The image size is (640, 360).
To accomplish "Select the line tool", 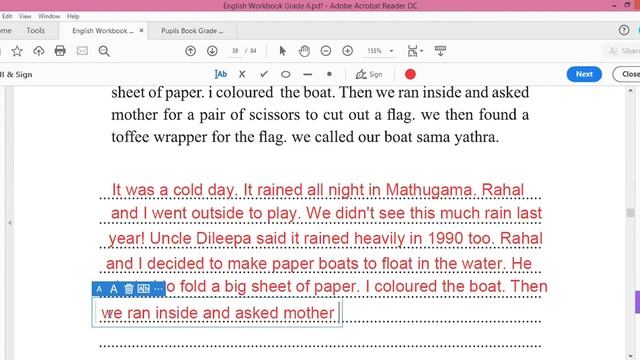I will click(x=308, y=75).
